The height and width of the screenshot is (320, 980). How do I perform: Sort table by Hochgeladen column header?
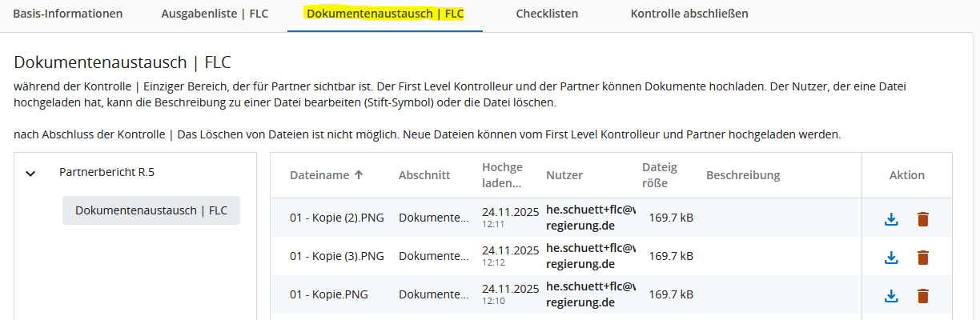click(502, 175)
